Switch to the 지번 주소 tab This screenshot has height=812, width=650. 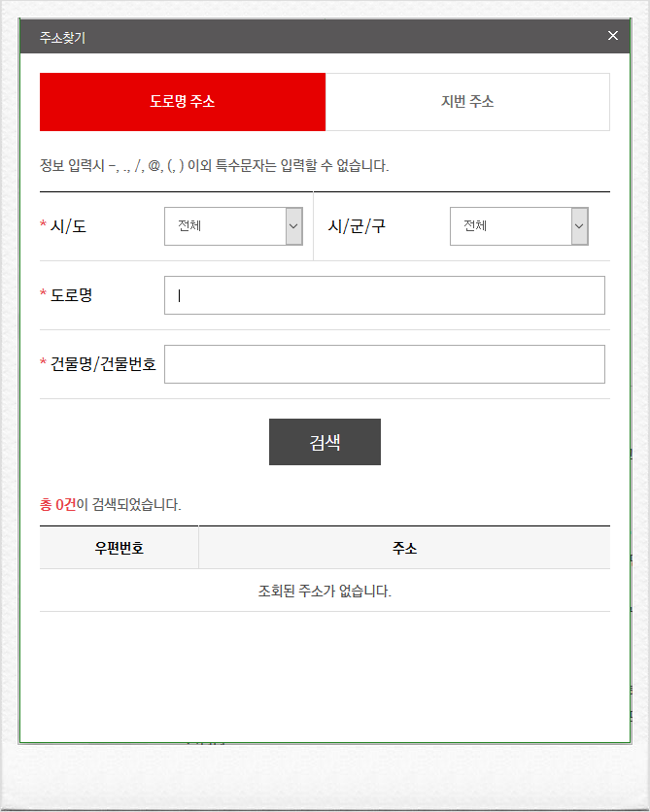467,101
